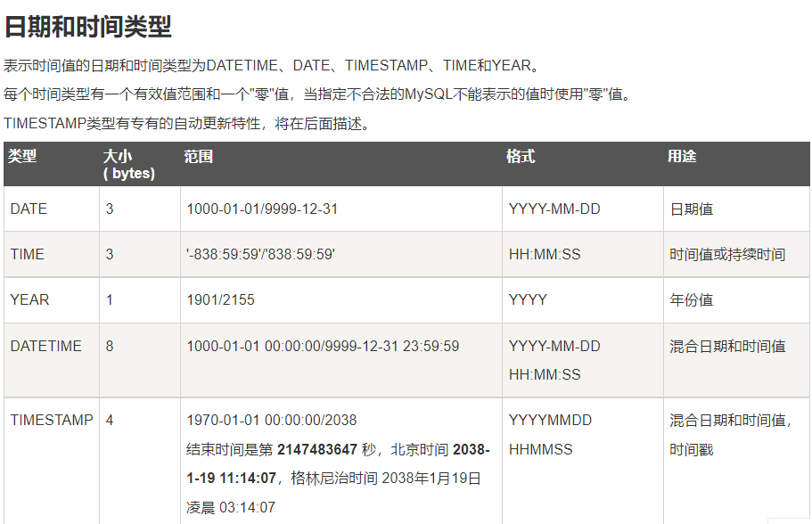Click 混合日期和时间值 in the DATETIME row
Viewport: 812px width, 524px height.
(727, 347)
